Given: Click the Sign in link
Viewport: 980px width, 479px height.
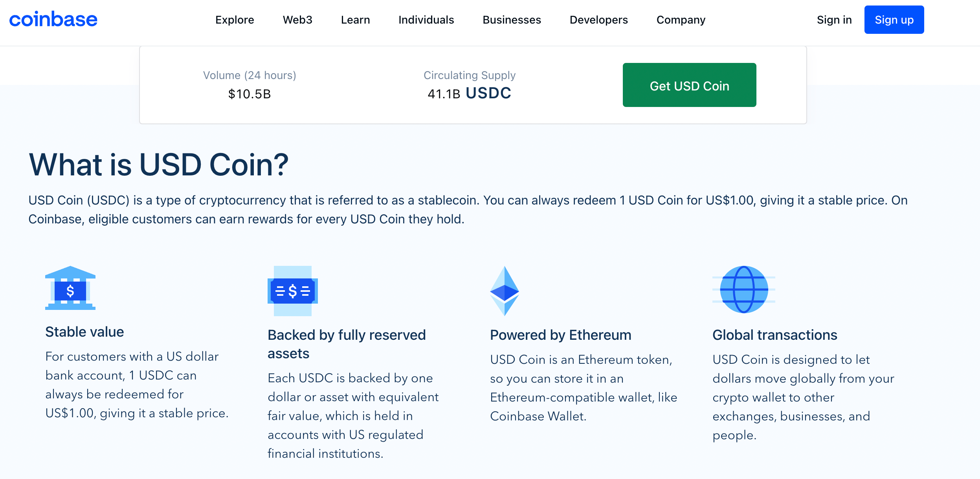Looking at the screenshot, I should click(834, 20).
